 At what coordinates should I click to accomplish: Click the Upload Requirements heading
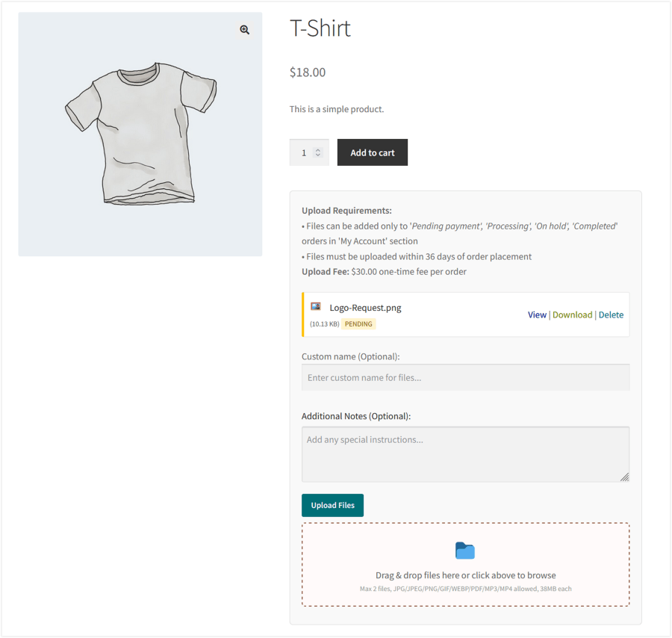click(346, 211)
